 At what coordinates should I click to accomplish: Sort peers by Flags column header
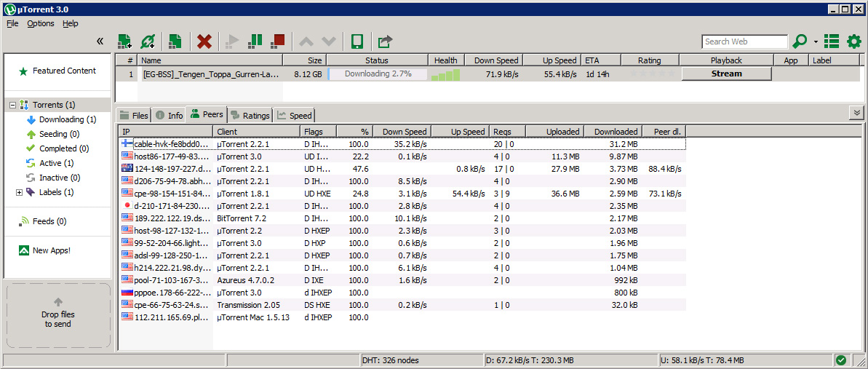pos(319,131)
